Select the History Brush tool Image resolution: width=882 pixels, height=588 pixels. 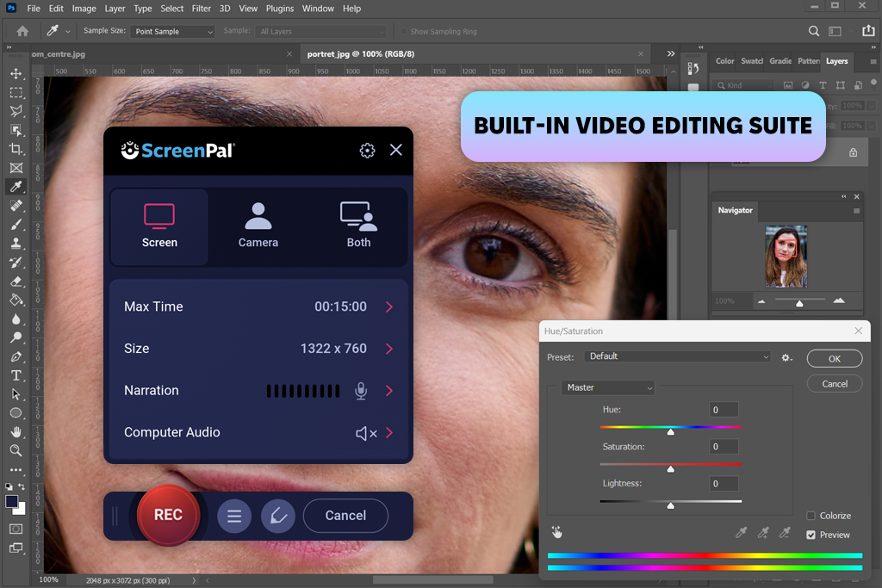pyautogui.click(x=16, y=262)
